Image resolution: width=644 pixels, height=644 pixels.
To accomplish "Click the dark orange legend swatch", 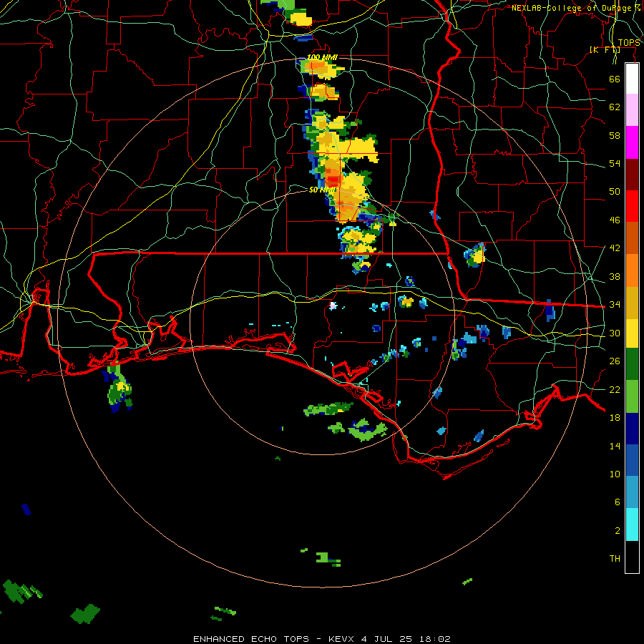I will [632, 238].
